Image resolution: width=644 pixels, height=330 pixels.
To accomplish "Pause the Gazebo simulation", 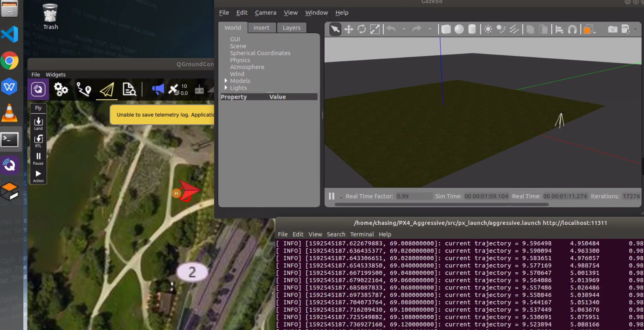I will coord(331,196).
